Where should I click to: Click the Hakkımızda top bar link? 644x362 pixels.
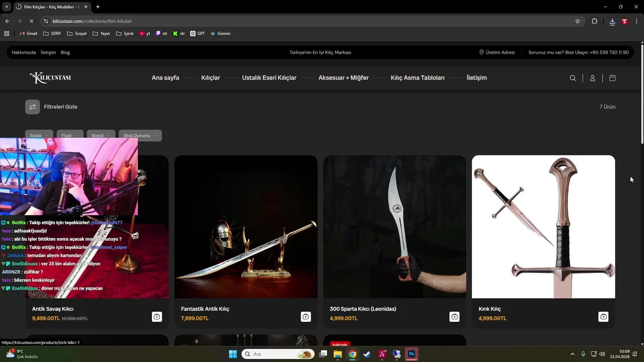click(x=24, y=52)
